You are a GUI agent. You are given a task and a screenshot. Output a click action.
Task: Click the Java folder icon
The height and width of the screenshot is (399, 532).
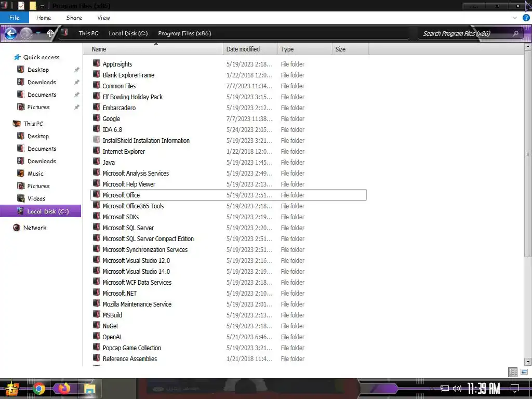coord(96,162)
